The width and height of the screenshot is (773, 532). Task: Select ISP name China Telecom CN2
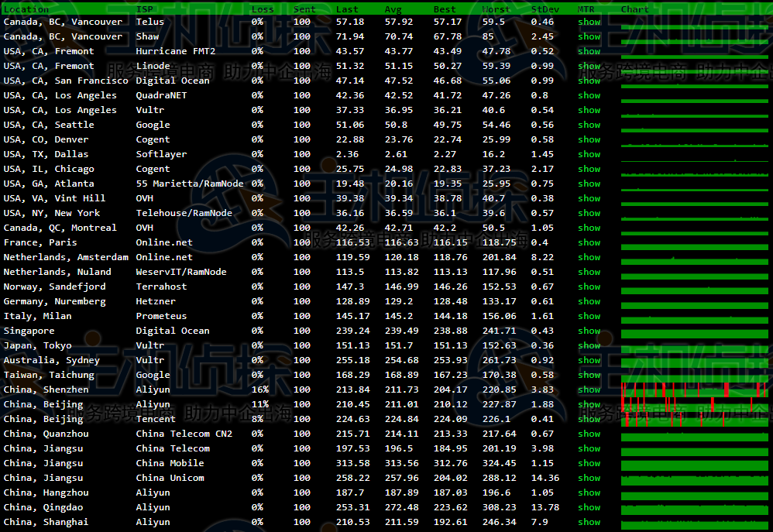coord(184,434)
